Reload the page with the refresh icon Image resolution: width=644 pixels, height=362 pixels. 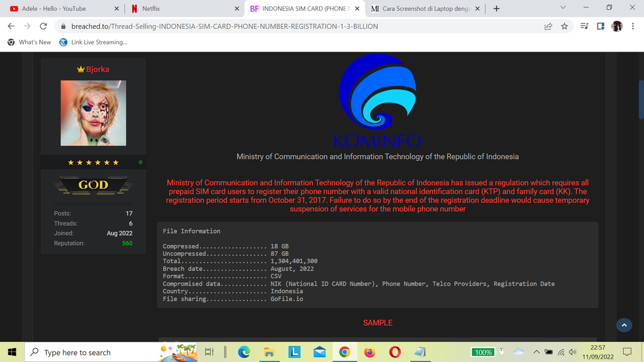tap(43, 26)
